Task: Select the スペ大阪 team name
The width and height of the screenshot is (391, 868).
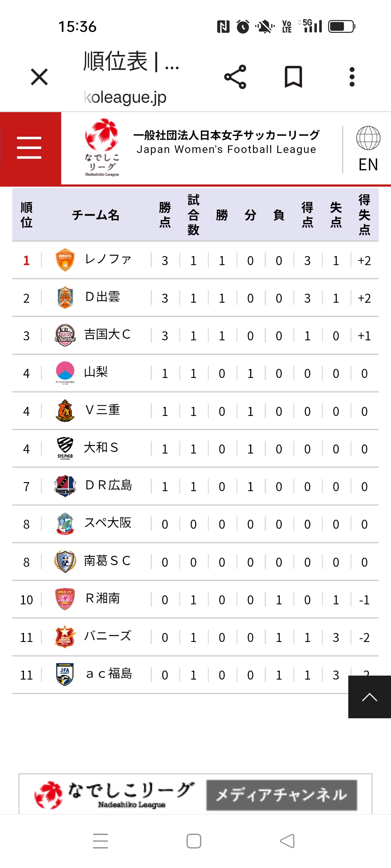Action: pos(108,523)
